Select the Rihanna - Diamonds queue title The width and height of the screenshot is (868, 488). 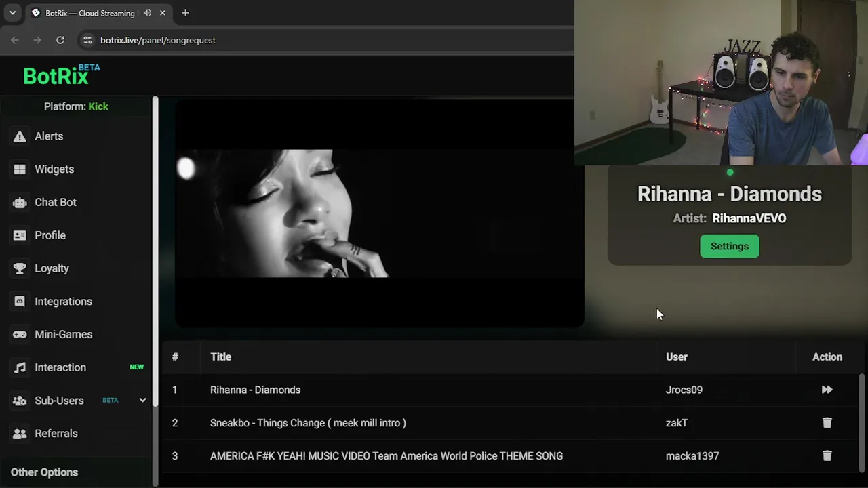255,390
